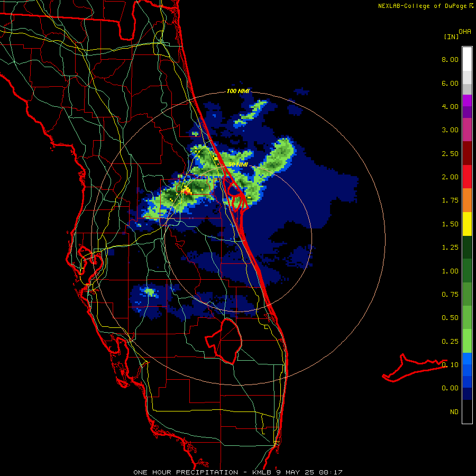Click the 4.00 legend value

pyautogui.click(x=450, y=106)
